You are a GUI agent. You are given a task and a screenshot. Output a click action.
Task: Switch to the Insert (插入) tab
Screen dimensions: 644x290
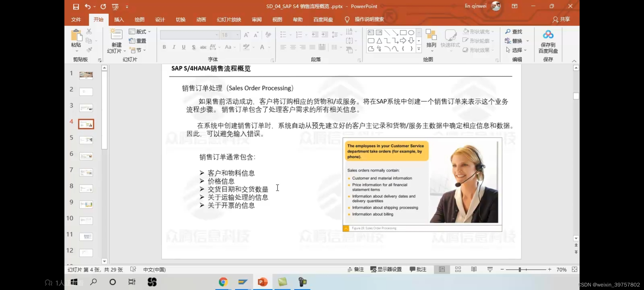119,20
